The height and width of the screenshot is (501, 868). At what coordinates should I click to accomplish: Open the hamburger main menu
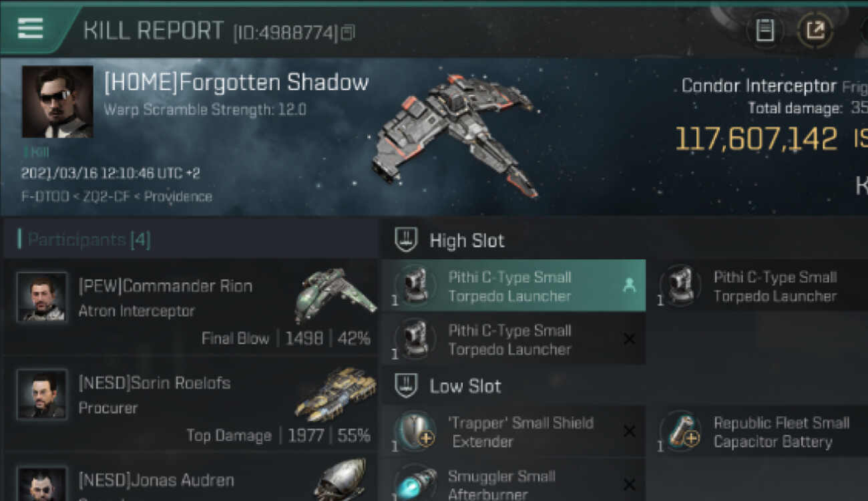[x=31, y=28]
